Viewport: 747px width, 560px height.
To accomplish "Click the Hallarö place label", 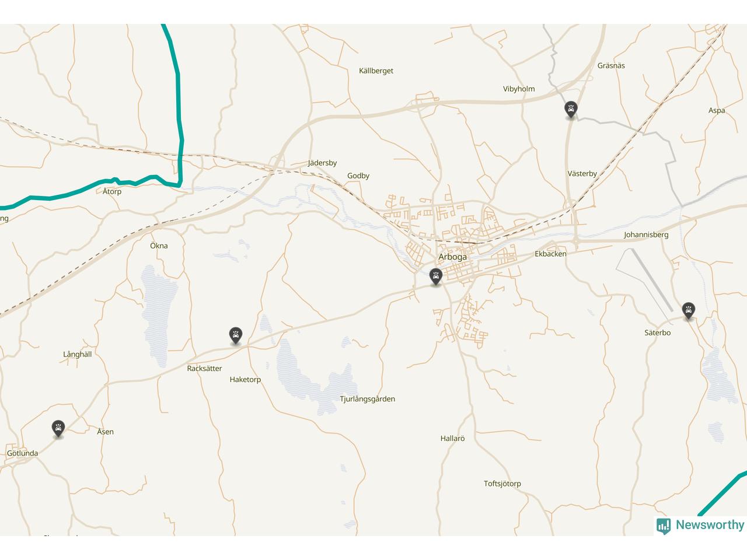I will pyautogui.click(x=452, y=438).
